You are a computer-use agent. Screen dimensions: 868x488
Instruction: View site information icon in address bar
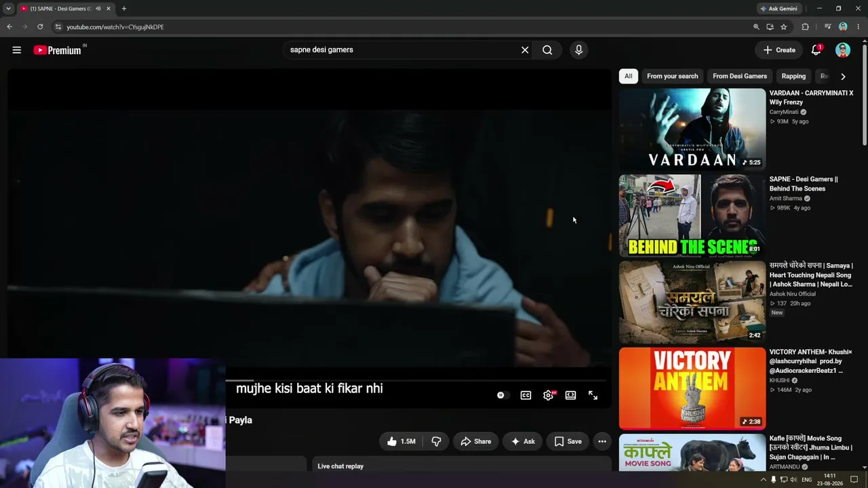(58, 27)
